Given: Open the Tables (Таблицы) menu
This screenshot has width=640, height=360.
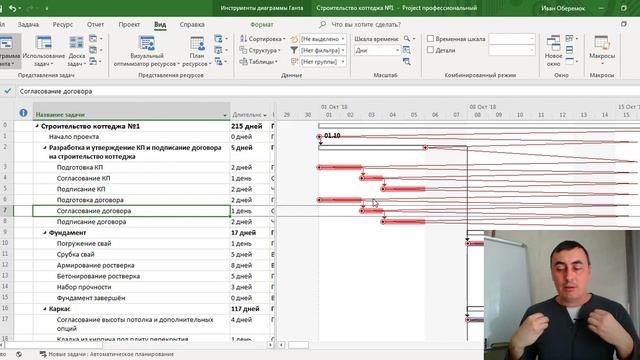Looking at the screenshot, I should point(259,62).
